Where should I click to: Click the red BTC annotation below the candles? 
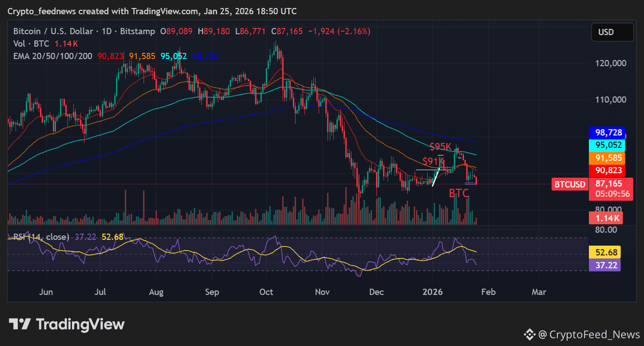click(459, 193)
